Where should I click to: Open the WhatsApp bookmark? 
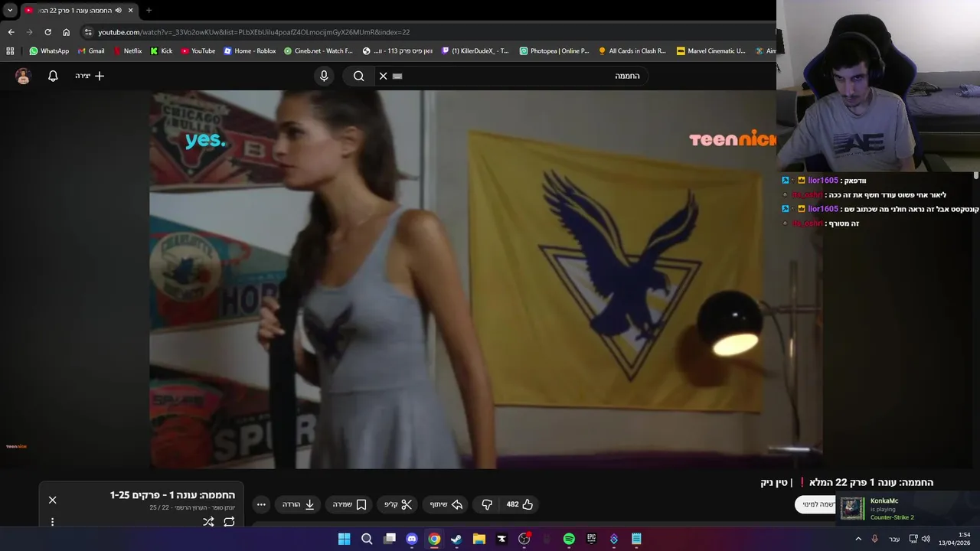click(49, 51)
